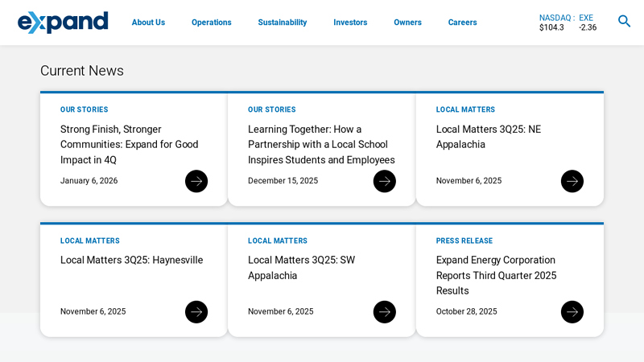The width and height of the screenshot is (644, 362).
Task: Click arrow icon for Haynesville article
Action: tap(196, 312)
